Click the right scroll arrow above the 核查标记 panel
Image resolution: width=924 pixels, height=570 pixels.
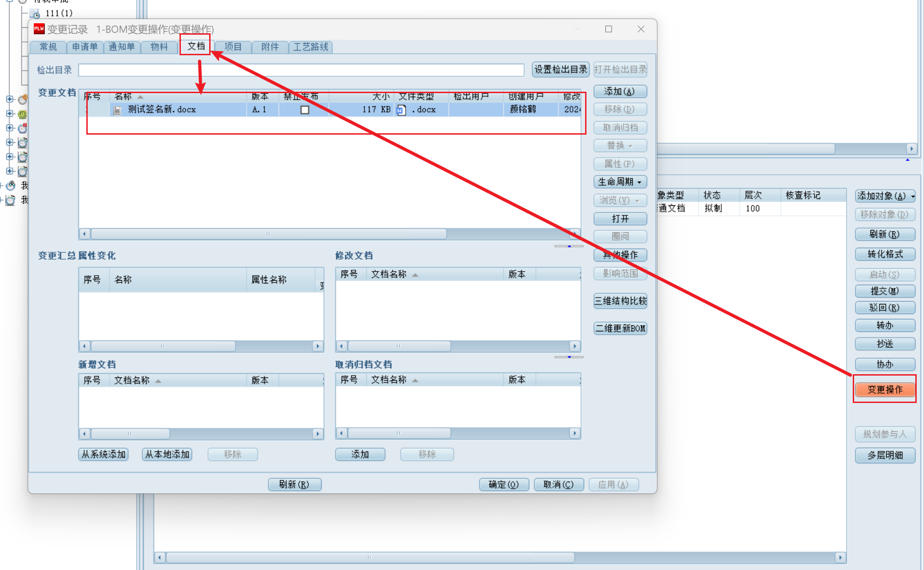pyautogui.click(x=912, y=149)
